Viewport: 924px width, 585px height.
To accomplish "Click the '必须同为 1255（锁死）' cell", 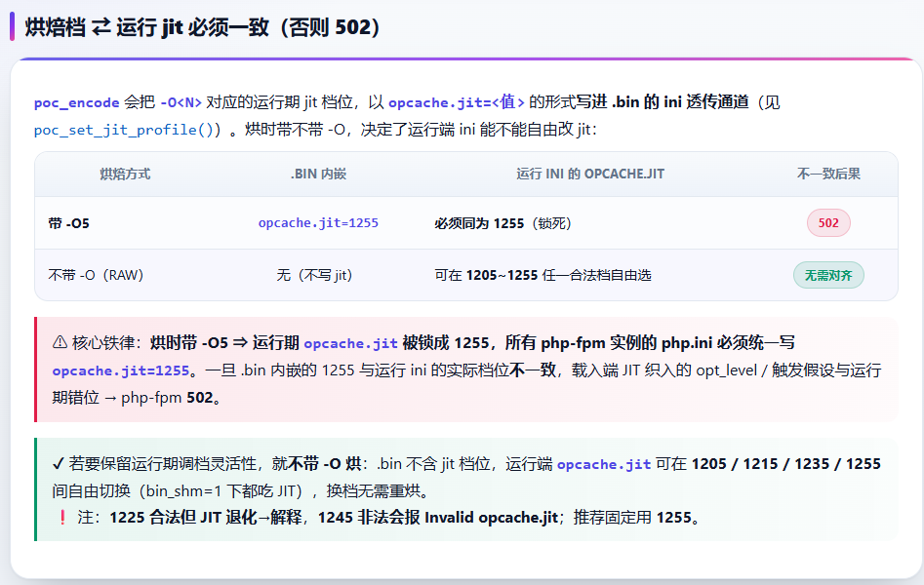I will (502, 223).
